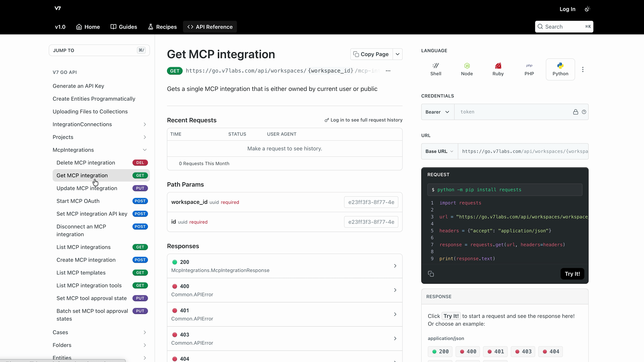Viewport: 644px width, 362px height.
Task: Toggle dark mode theme icon
Action: (587, 9)
